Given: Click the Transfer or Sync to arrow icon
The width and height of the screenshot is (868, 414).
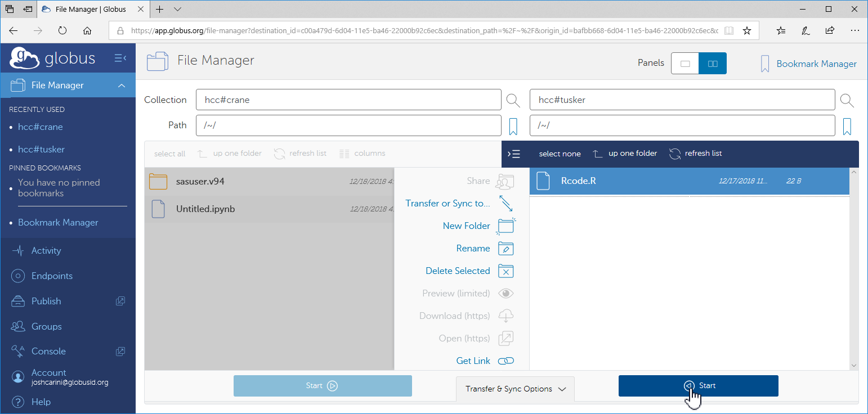Looking at the screenshot, I should pos(505,203).
